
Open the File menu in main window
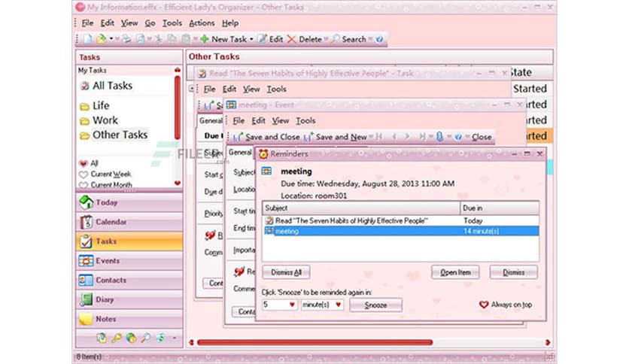[87, 23]
